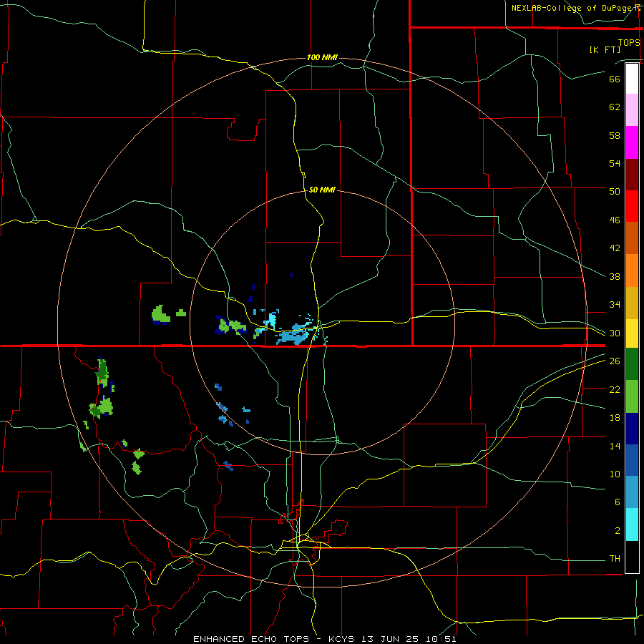Pick the cyan legend swatch
The height and width of the screenshot is (644, 644).
pos(632,525)
